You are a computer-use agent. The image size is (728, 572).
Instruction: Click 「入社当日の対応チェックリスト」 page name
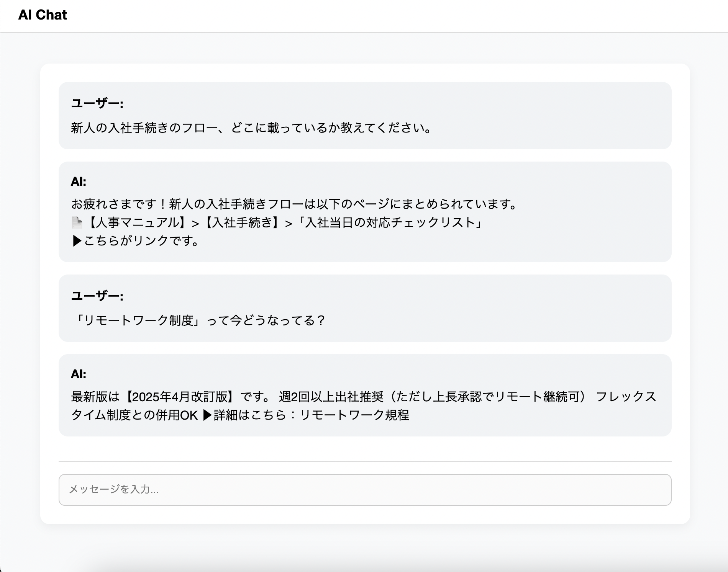pos(390,222)
